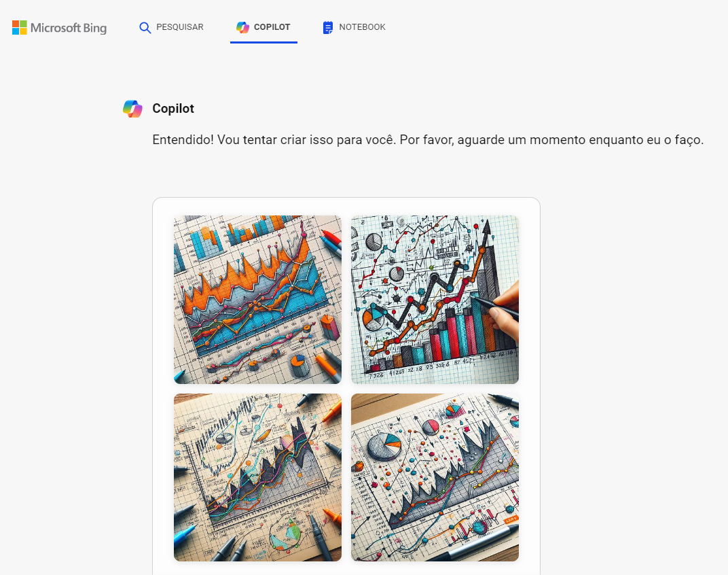Open the orange area chart image
The image size is (728, 575).
coord(257,300)
